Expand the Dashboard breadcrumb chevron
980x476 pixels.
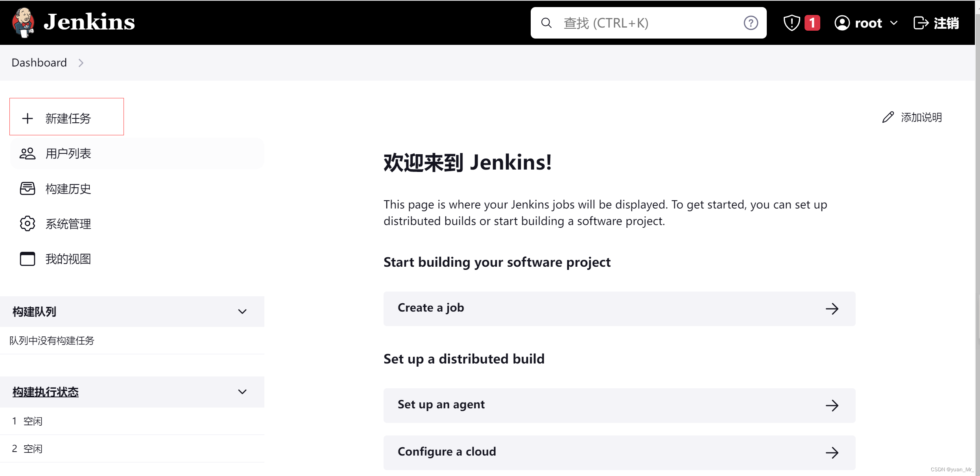point(81,63)
